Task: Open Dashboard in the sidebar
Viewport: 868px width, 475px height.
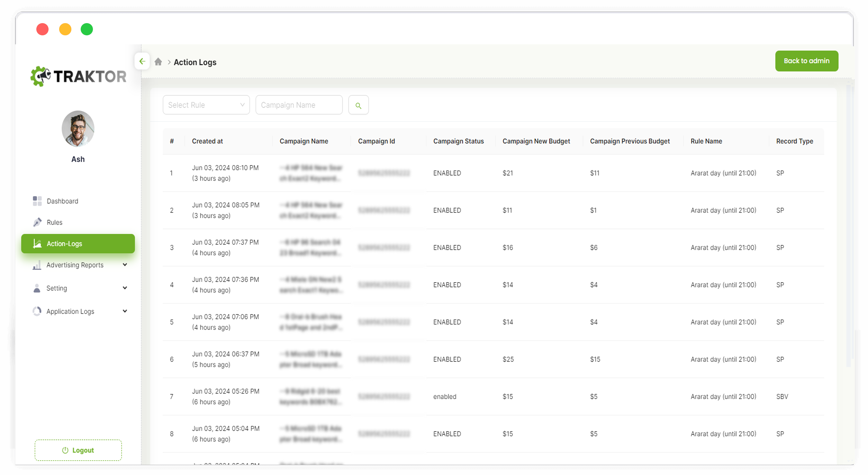Action: [78, 201]
